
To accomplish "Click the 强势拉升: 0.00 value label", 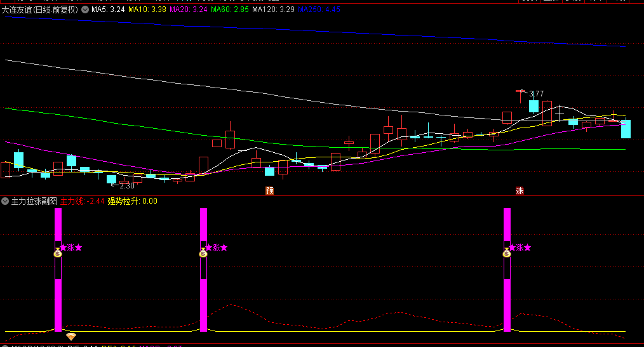I will tap(132, 201).
